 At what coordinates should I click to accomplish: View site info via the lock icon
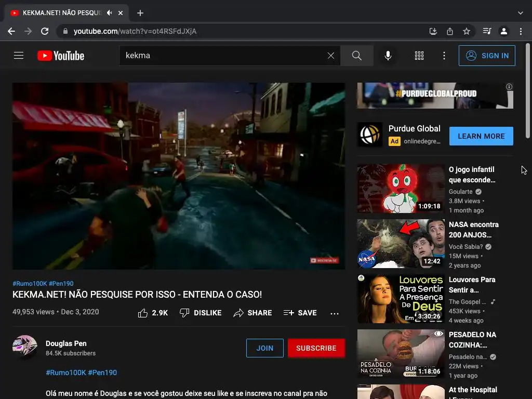click(x=65, y=31)
